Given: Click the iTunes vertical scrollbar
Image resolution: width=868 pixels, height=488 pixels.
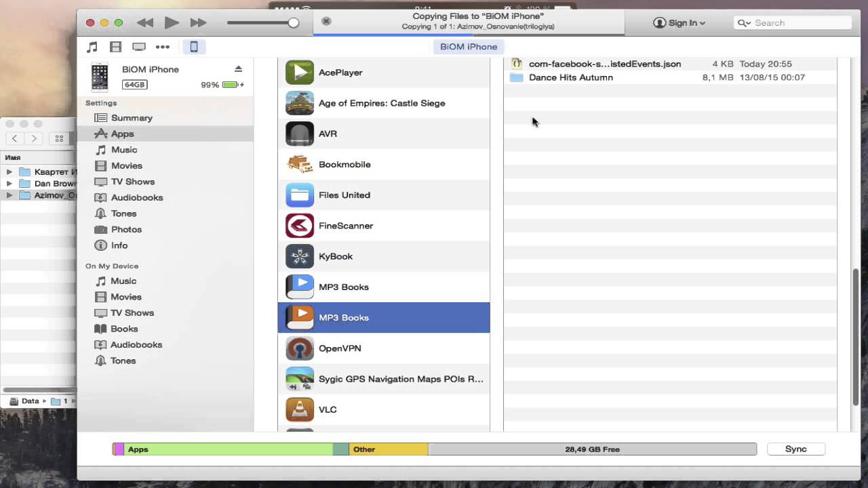Looking at the screenshot, I should [855, 337].
